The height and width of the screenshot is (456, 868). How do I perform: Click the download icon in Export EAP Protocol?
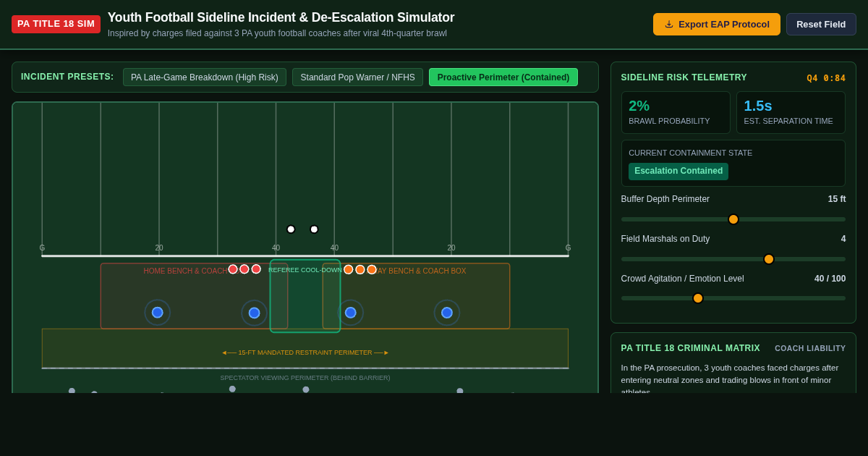click(668, 24)
